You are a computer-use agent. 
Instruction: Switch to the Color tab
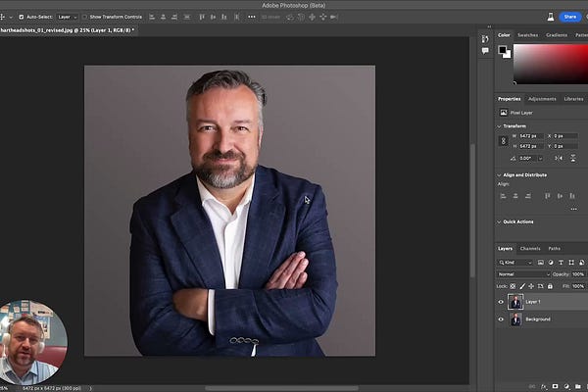point(504,35)
